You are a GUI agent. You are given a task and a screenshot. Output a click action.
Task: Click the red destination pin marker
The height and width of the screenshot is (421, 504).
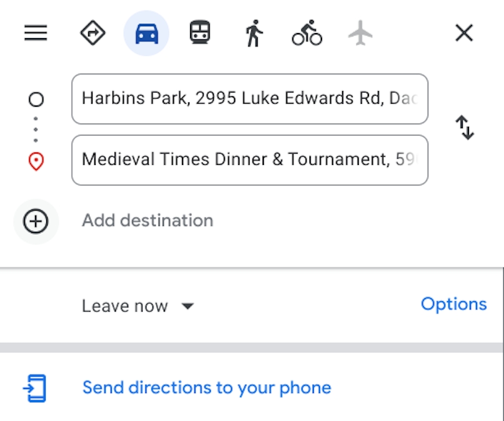pos(36,160)
